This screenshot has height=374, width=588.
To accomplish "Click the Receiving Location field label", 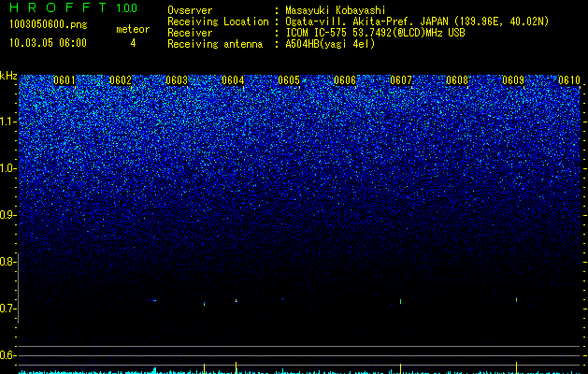I will (218, 22).
